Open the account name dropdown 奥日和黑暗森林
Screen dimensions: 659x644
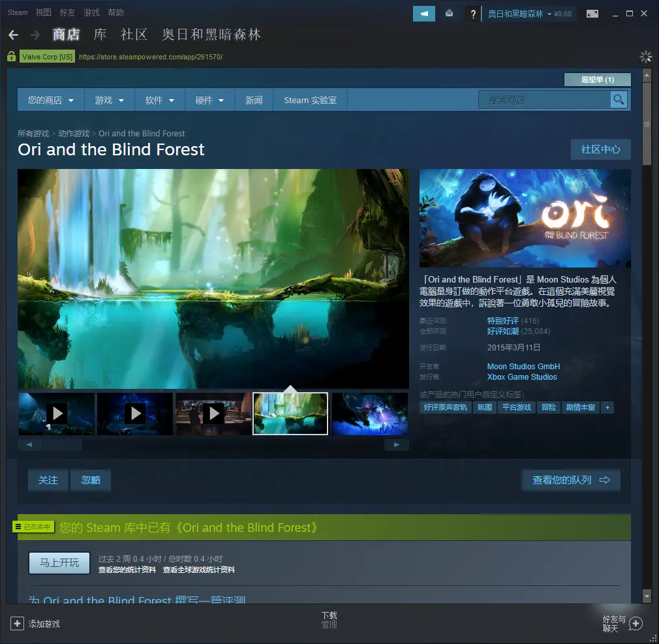click(519, 14)
